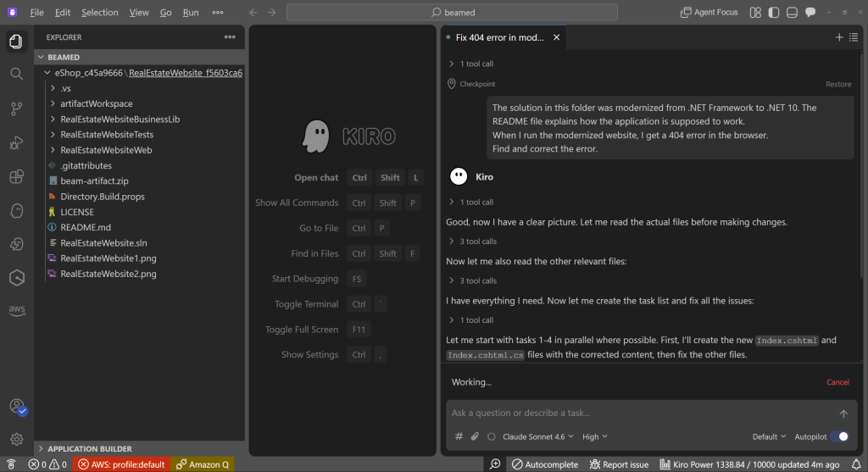Open the Accounts icon in activity bar
Image resolution: width=868 pixels, height=472 pixels.
pos(17,406)
